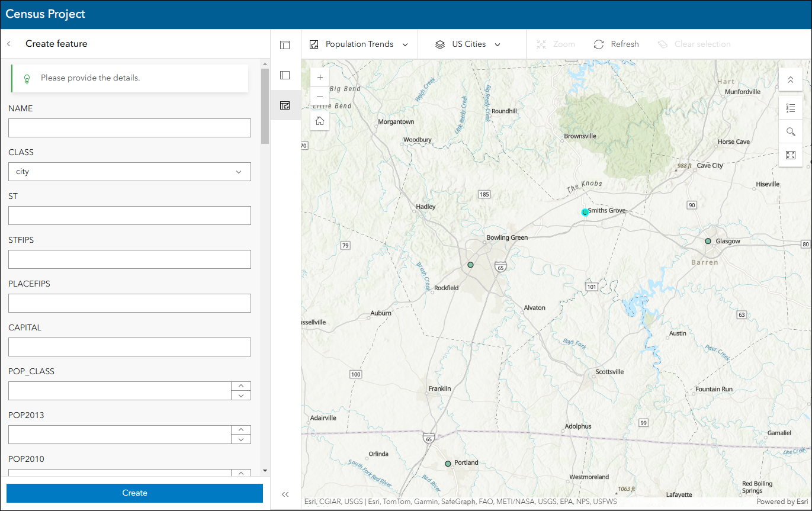Click the CAPITAL input field
This screenshot has height=511, width=812.
(130, 347)
